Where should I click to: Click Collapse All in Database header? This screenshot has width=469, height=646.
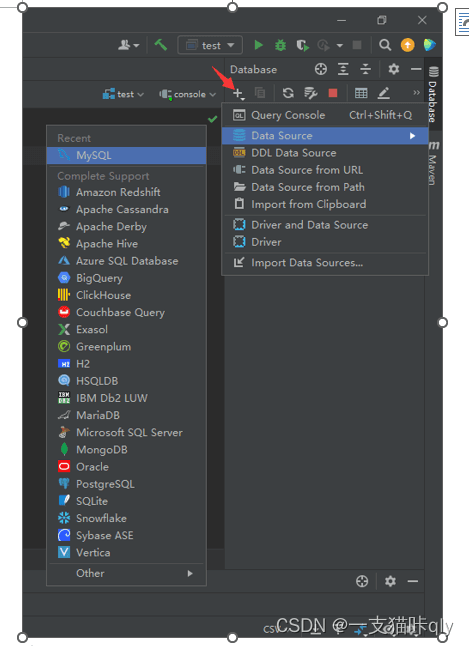tap(365, 69)
